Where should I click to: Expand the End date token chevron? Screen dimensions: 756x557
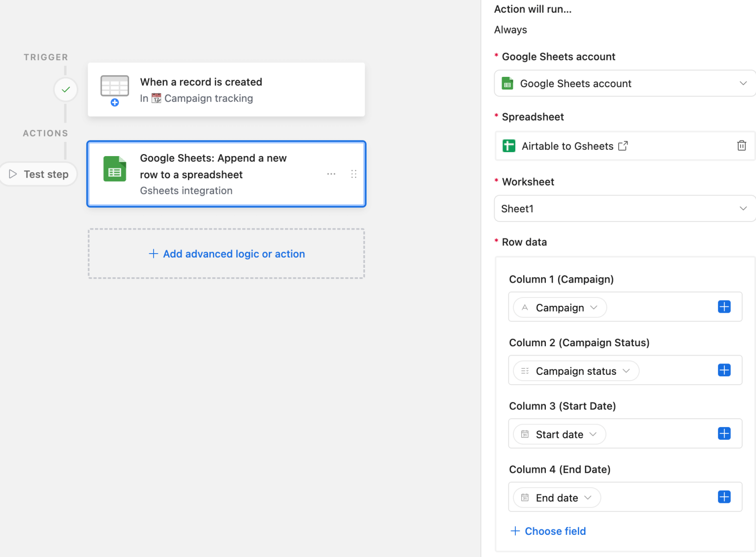click(589, 497)
